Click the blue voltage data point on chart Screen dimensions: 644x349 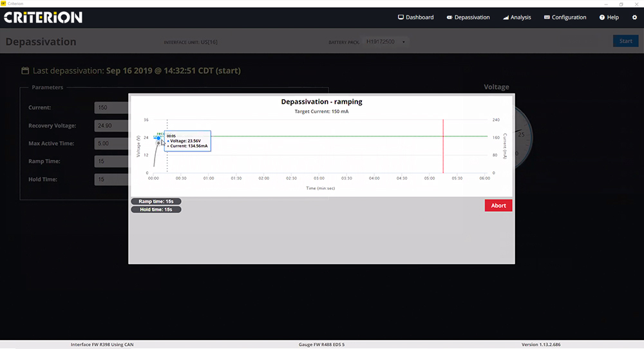[x=158, y=138]
